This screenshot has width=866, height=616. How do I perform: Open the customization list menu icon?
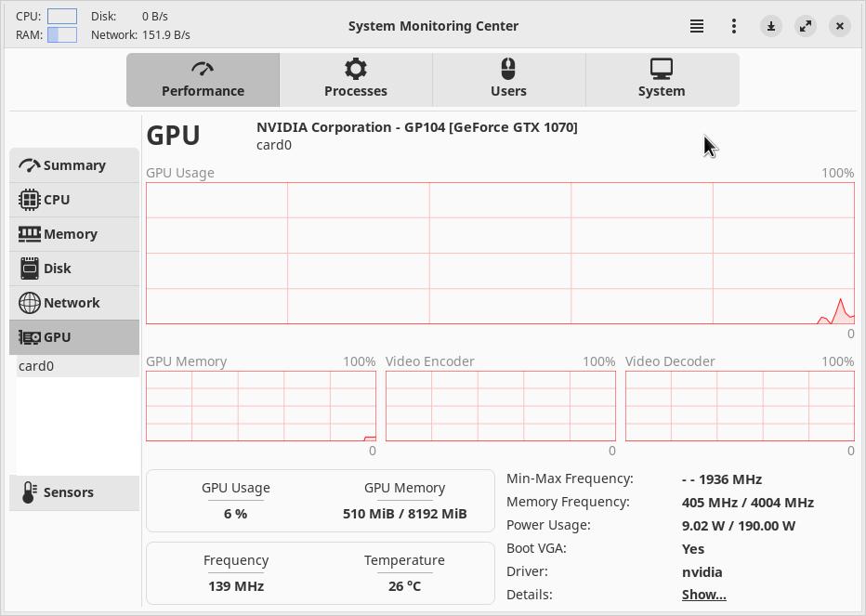point(697,26)
